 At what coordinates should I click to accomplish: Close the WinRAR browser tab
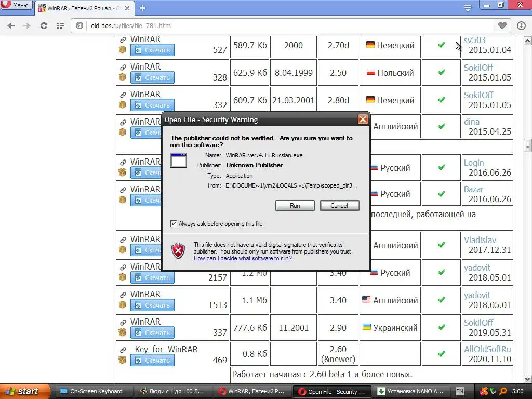point(127,8)
